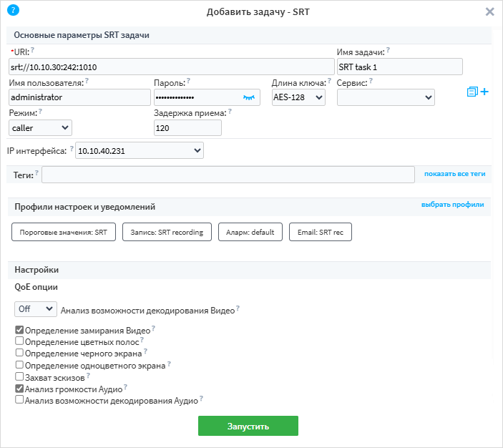Image resolution: width=503 pixels, height=448 pixels.
Task: Click the Теги input field
Action: (x=228, y=175)
